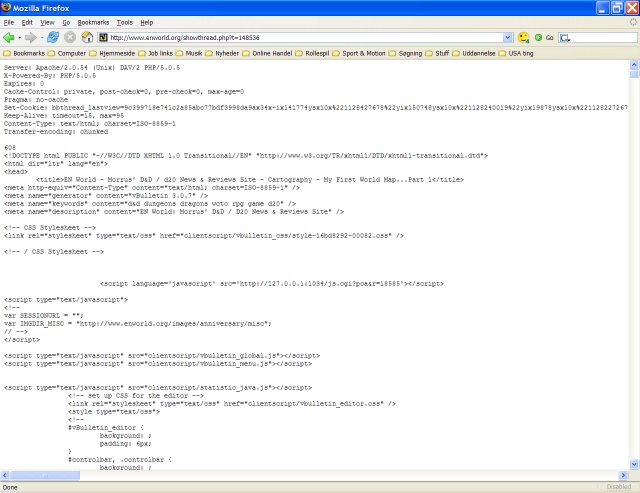Open the Edit menu
The image size is (640, 493).
click(x=27, y=22)
